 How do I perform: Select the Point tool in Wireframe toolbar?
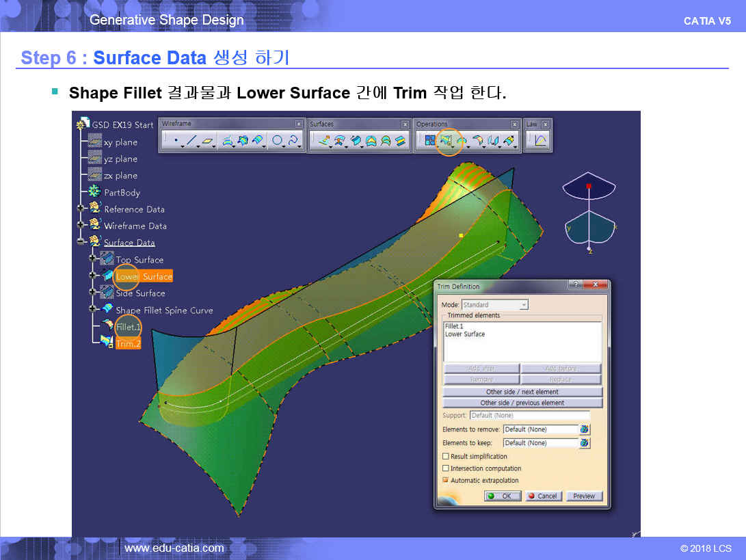[176, 141]
